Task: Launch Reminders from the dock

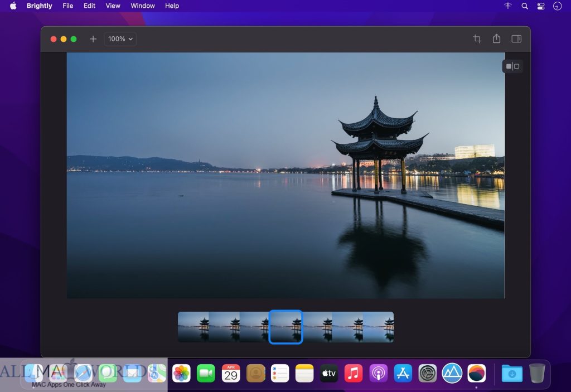Action: (280, 374)
